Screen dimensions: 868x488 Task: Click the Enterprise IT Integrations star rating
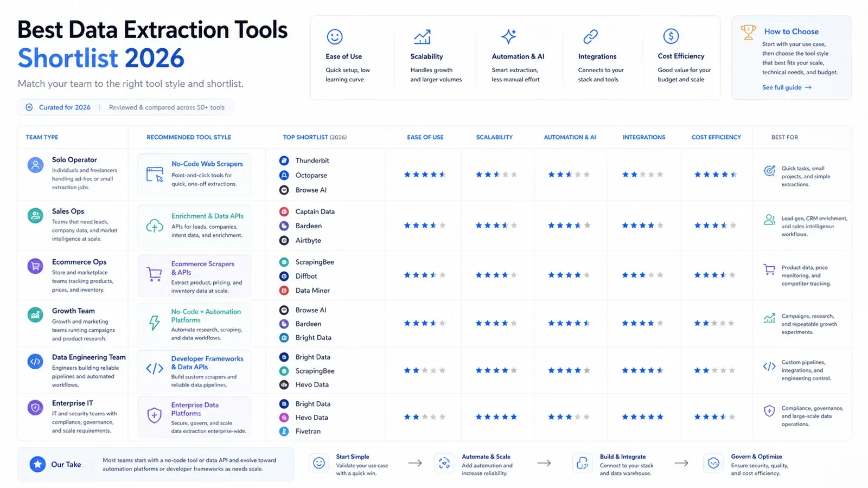[x=642, y=417]
